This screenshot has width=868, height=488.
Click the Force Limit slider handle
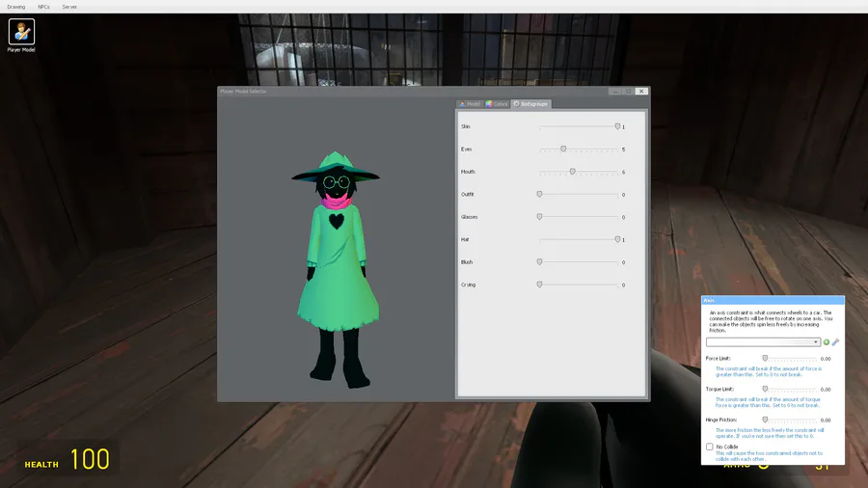[765, 359]
